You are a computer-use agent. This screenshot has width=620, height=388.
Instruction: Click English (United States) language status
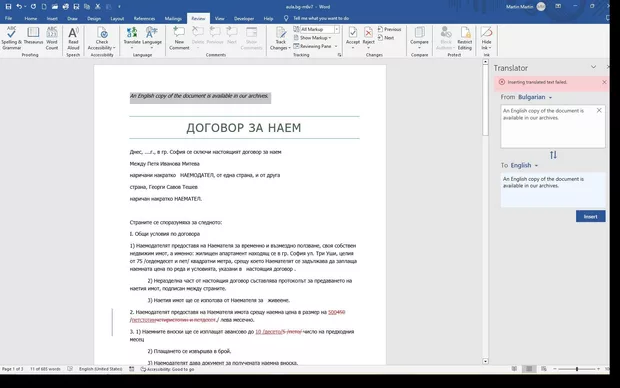(100, 369)
